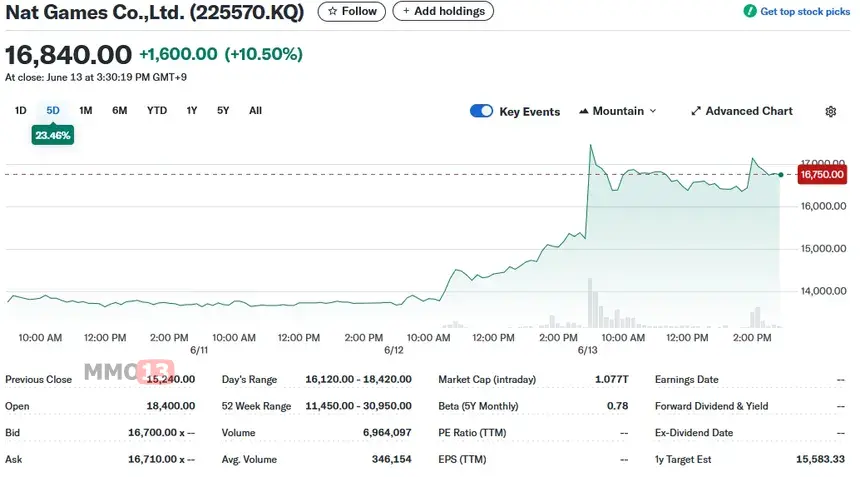Click the PE Ratio (TTM) label
Screen dimensions: 860x477
pyautogui.click(x=472, y=433)
